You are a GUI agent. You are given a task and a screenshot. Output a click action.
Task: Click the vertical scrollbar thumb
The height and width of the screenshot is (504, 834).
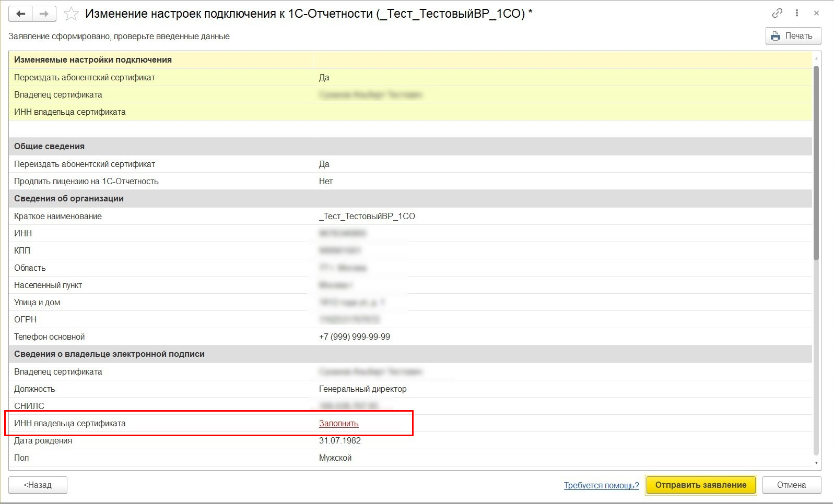click(816, 162)
